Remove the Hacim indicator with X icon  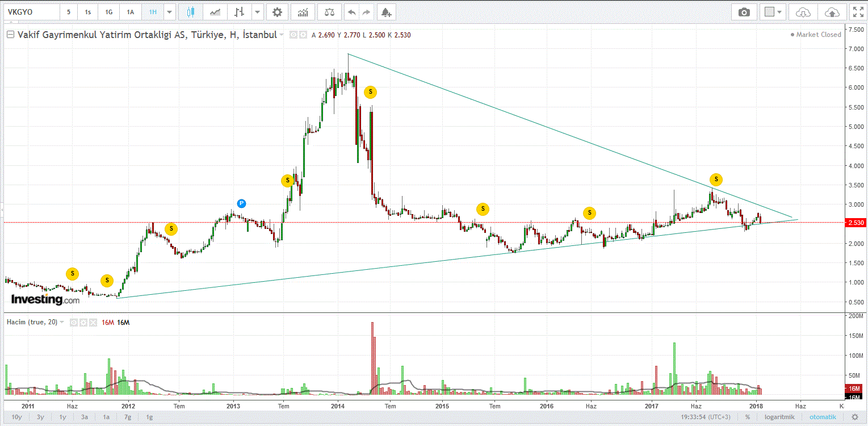(x=92, y=322)
